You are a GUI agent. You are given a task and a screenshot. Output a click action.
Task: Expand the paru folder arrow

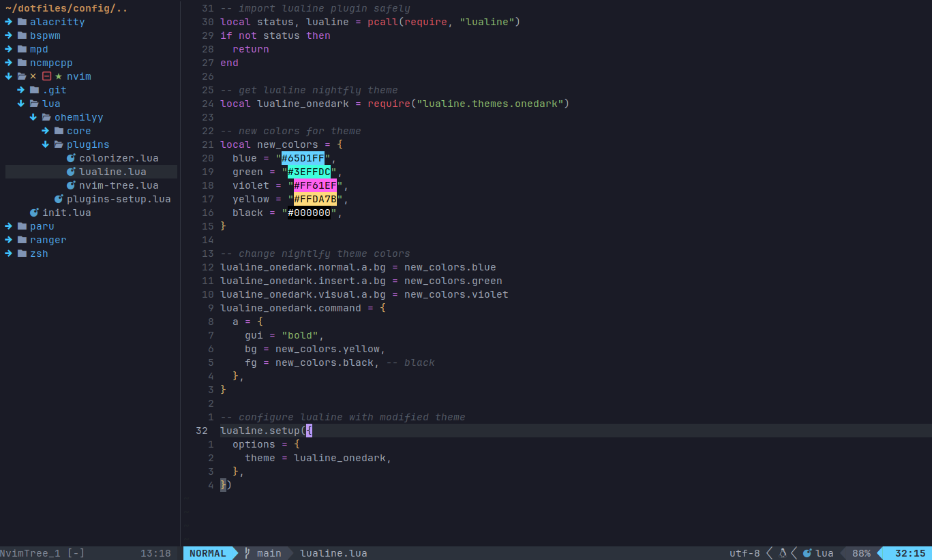click(x=8, y=226)
